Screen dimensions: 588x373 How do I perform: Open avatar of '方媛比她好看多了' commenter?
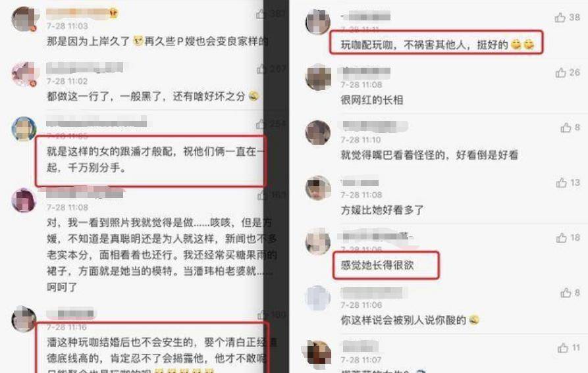click(318, 187)
